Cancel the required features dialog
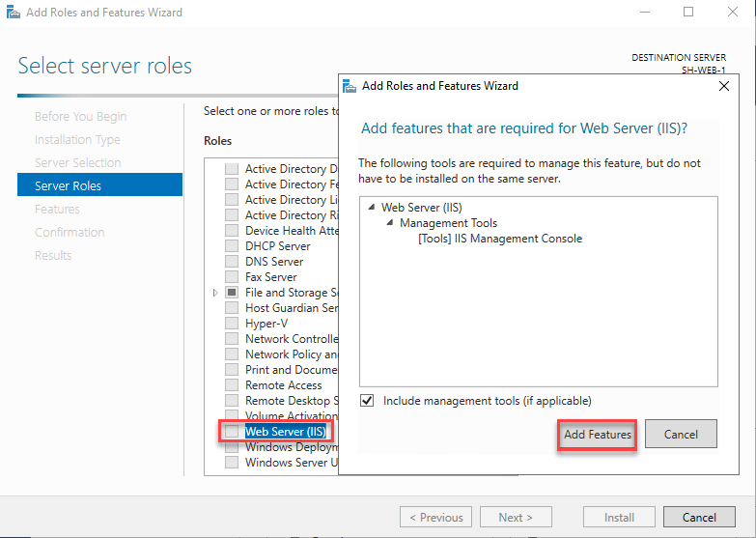The width and height of the screenshot is (756, 538). (x=681, y=434)
